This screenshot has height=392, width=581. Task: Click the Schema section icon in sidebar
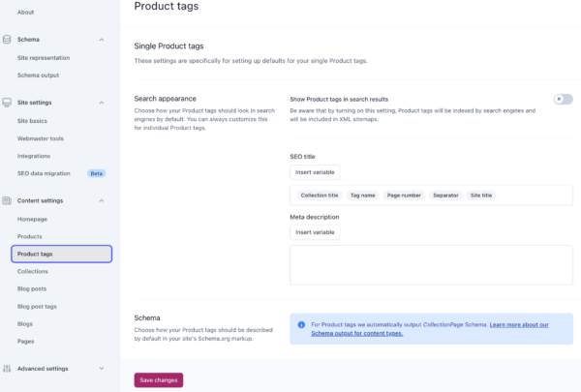(8, 40)
